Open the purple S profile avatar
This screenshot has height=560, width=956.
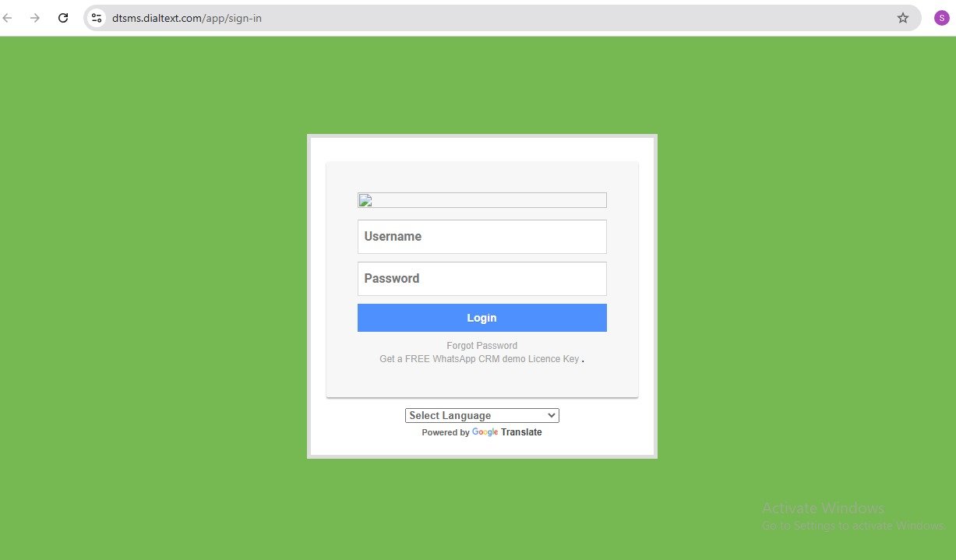coord(941,18)
